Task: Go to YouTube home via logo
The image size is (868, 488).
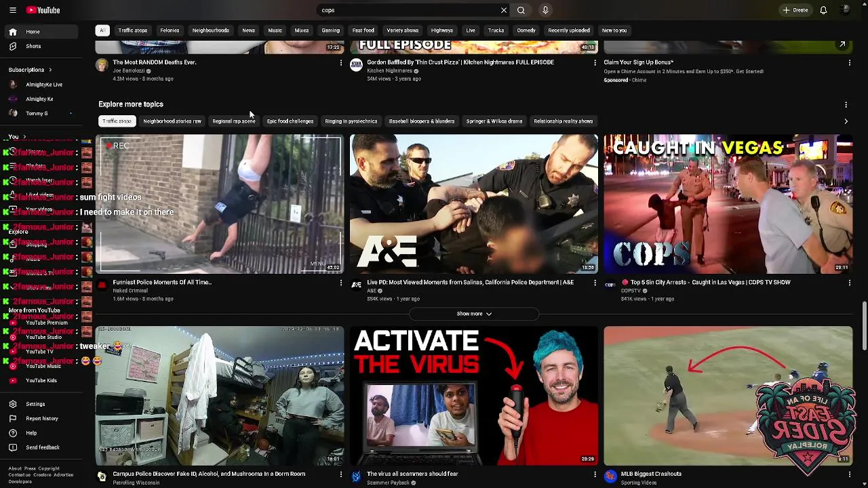Action: (x=43, y=10)
